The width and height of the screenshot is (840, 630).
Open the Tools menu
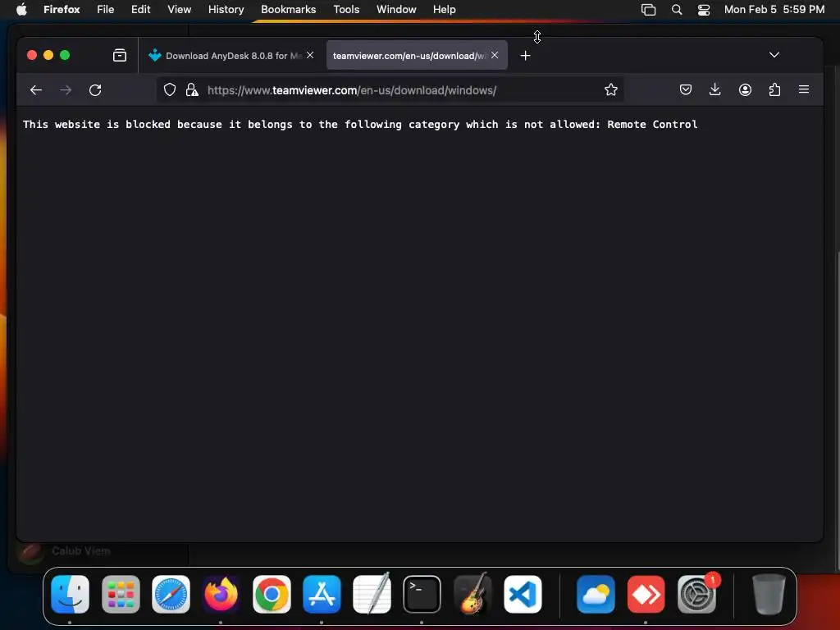(x=346, y=9)
